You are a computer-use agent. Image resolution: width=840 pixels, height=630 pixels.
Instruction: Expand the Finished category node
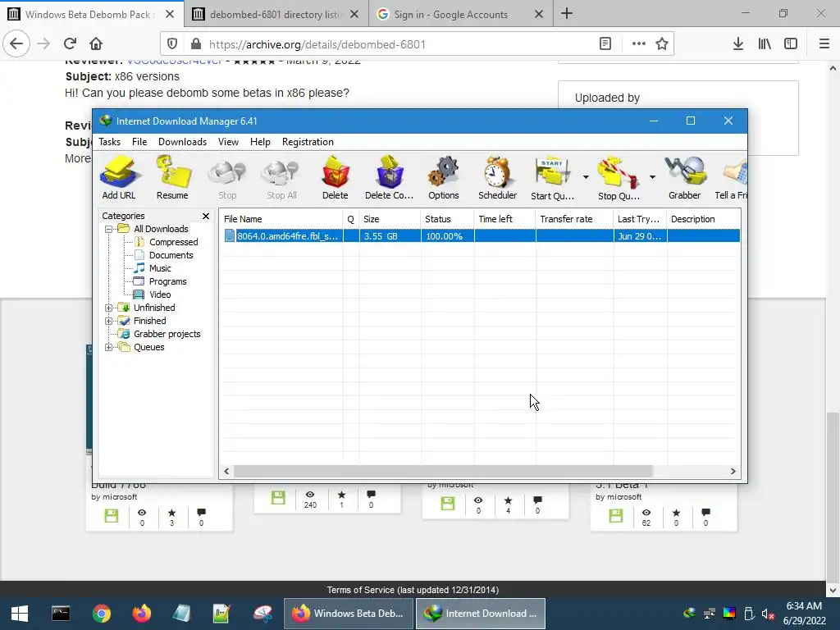109,321
